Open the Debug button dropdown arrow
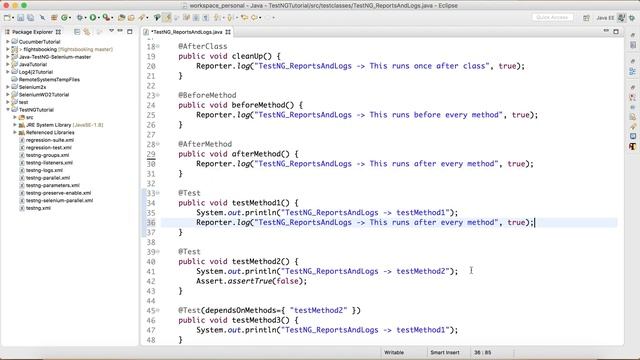Image resolution: width=640 pixels, height=360 pixels. tap(86, 18)
